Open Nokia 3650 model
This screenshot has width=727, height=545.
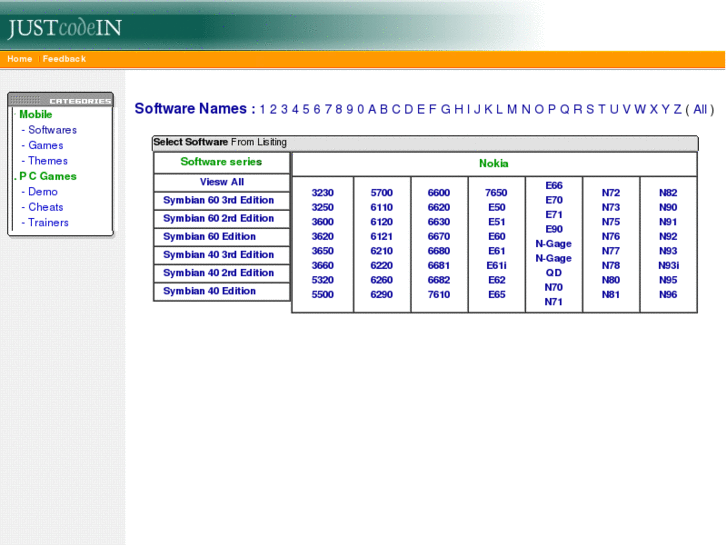point(322,251)
